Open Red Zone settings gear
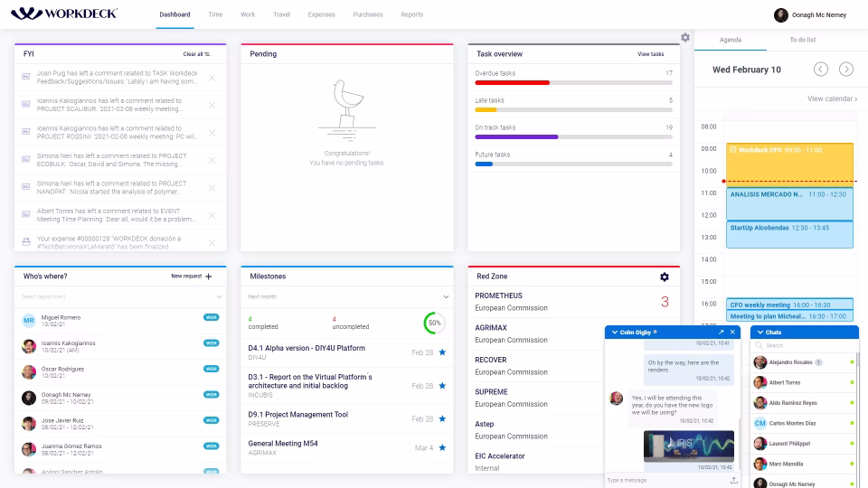The image size is (868, 488). pyautogui.click(x=665, y=277)
